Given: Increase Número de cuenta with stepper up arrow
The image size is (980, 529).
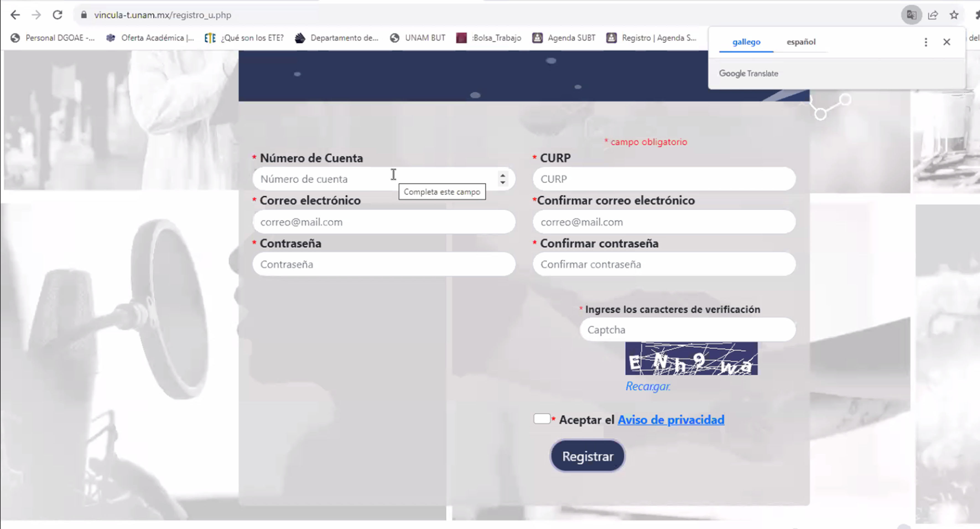Looking at the screenshot, I should click(x=503, y=175).
